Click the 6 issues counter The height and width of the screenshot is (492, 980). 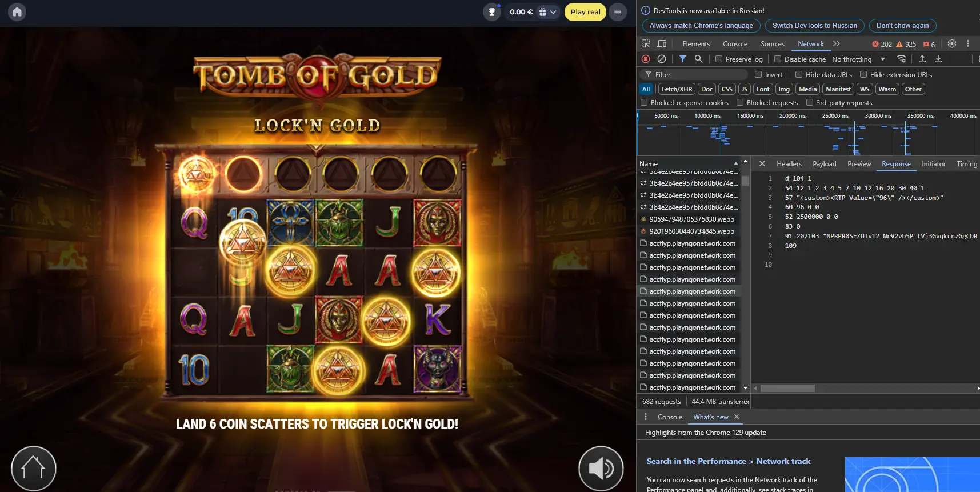929,44
